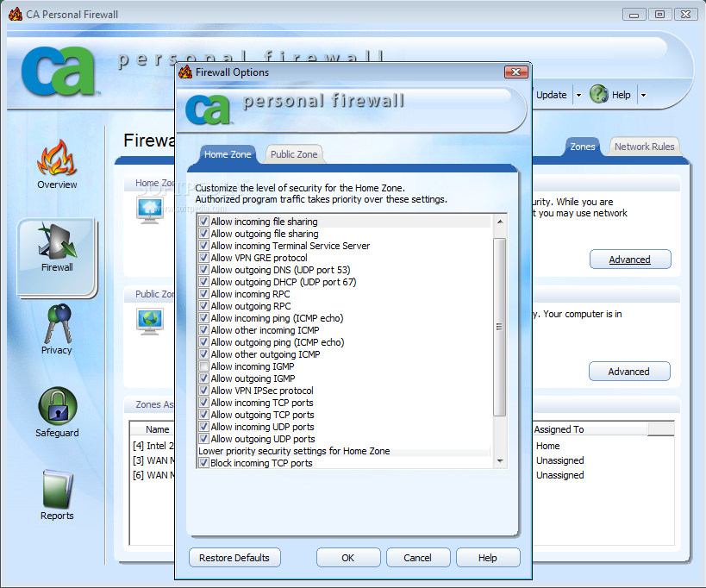
Task: Click Home Zone Advanced button
Action: click(630, 260)
